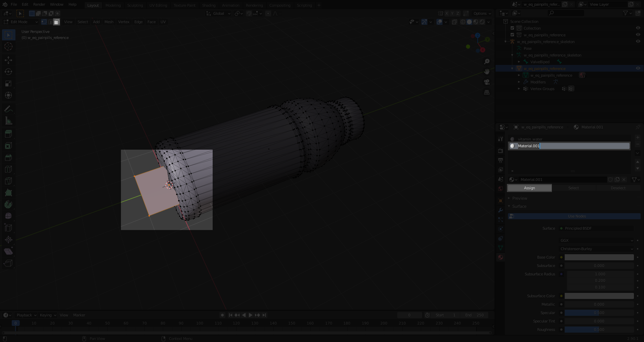The width and height of the screenshot is (644, 342).
Task: Open the Options dropdown in viewport header
Action: 482,13
